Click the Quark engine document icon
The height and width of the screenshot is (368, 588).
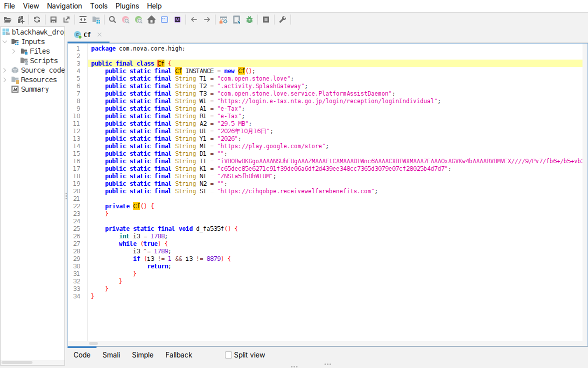pyautogui.click(x=236, y=20)
